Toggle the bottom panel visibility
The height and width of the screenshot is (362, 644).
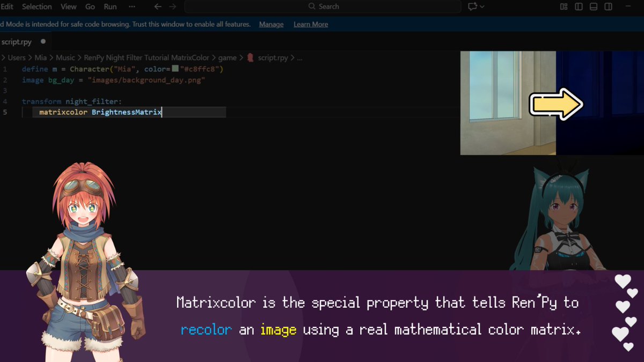(x=594, y=6)
